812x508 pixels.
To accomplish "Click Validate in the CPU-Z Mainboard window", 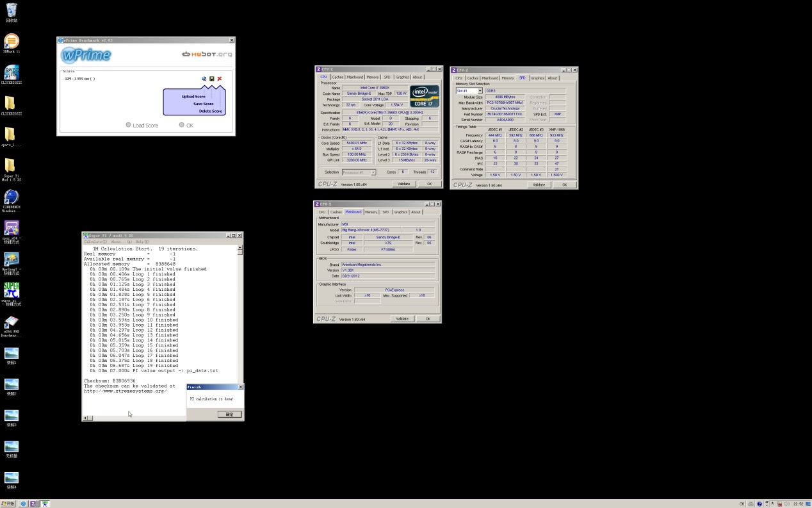I will 402,318.
